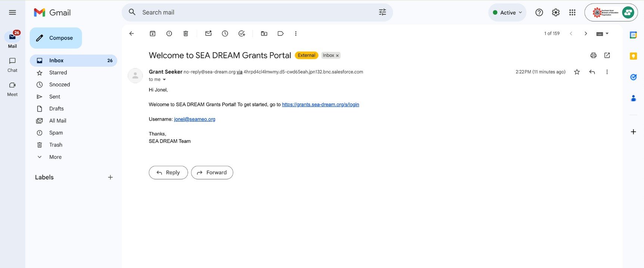Open input tools keyboard dropdown
644x268 pixels.
pyautogui.click(x=602, y=34)
